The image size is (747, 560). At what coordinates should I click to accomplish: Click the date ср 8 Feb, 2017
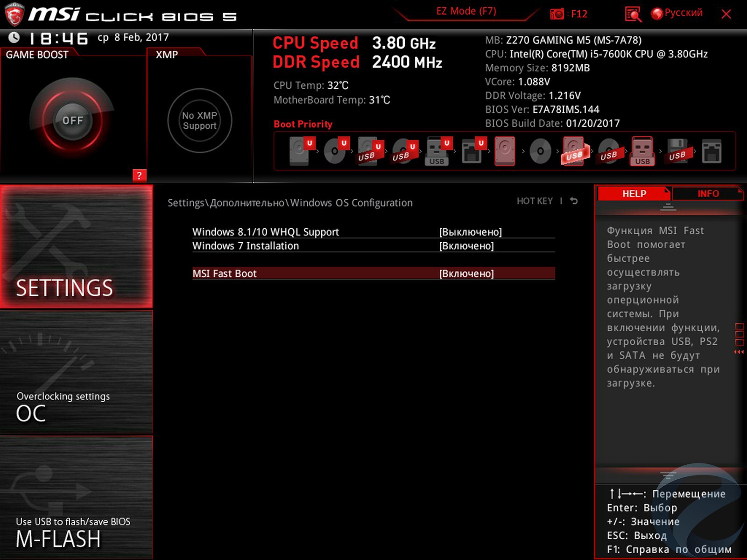133,37
